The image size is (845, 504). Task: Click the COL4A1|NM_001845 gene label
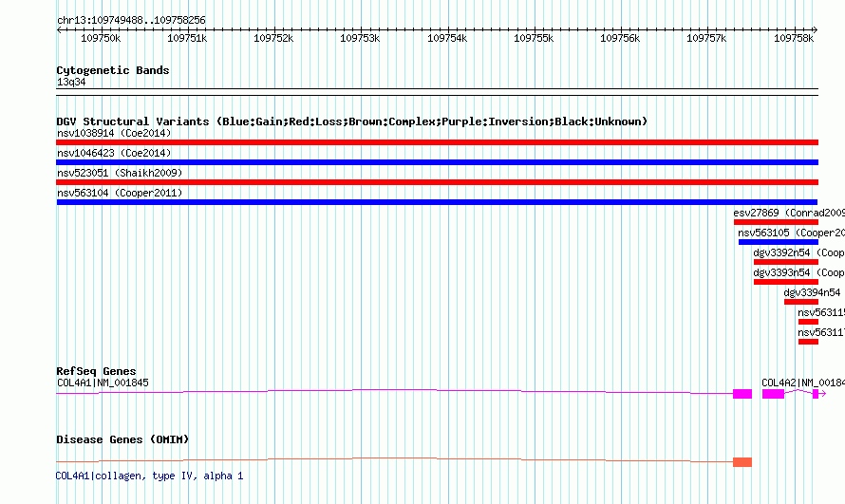point(103,383)
